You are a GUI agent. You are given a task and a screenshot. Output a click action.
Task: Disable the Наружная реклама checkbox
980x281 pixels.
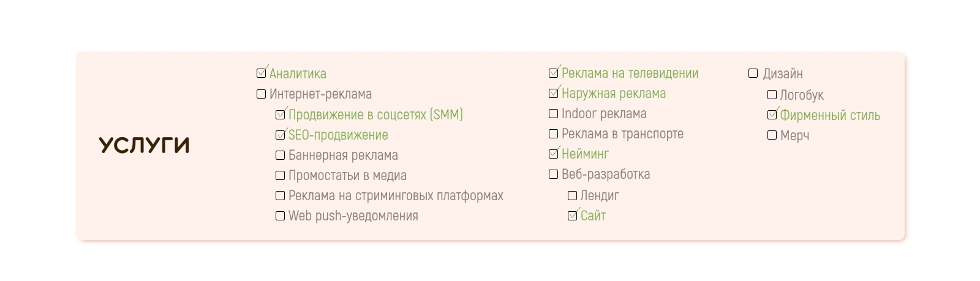(554, 94)
